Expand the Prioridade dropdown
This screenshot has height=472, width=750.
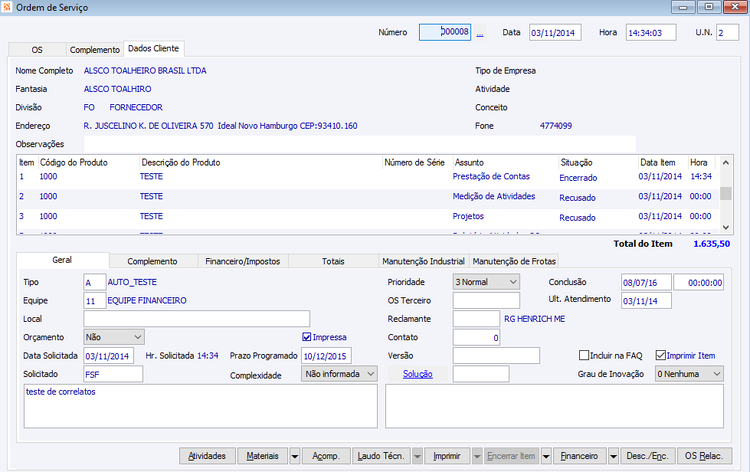tap(486, 282)
